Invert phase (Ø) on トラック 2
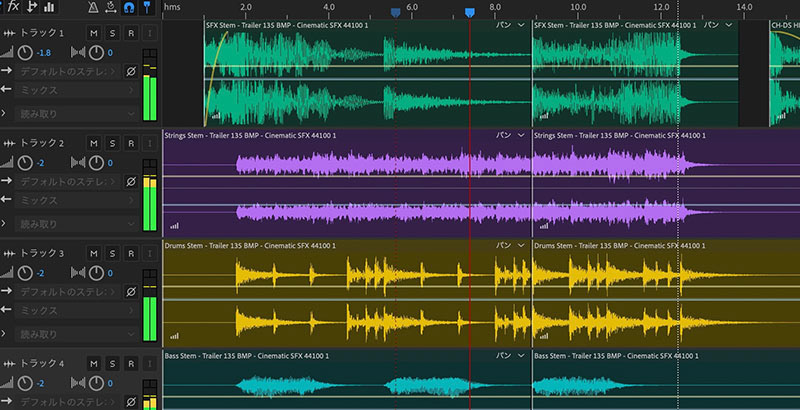Screen dimensions: 800x410 pyautogui.click(x=131, y=182)
